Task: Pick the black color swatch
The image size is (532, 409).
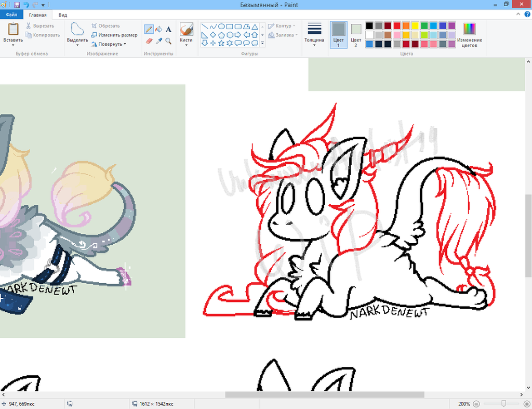Action: point(369,26)
